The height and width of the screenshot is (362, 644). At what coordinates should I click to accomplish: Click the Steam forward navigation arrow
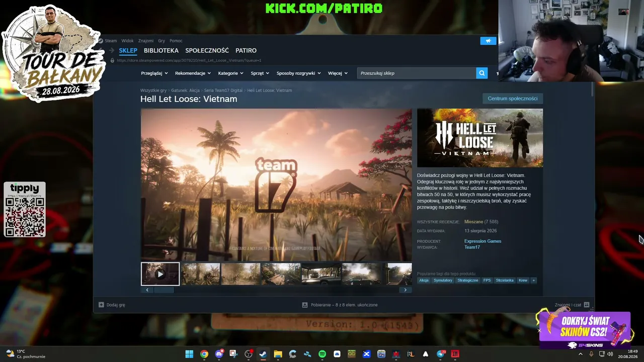pos(112,50)
